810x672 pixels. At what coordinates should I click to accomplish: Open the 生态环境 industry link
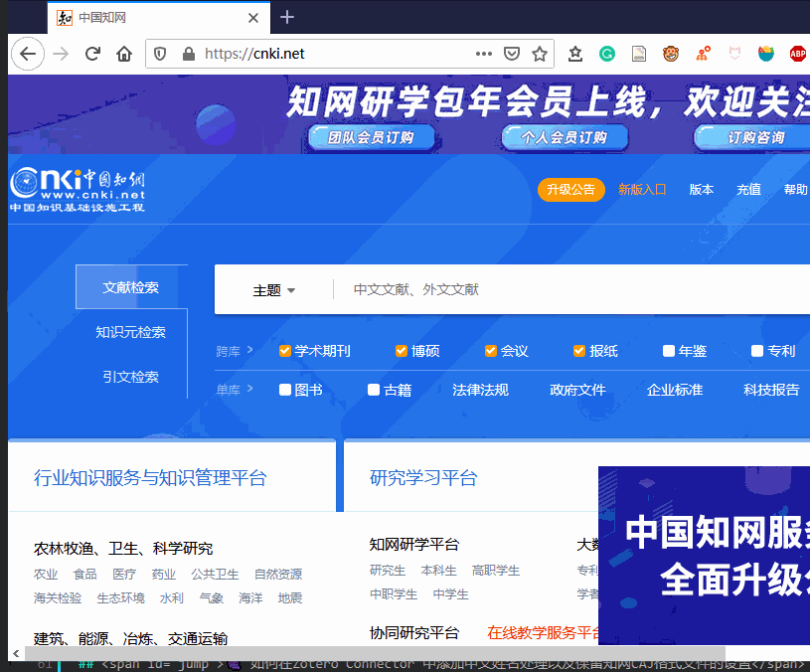121,598
